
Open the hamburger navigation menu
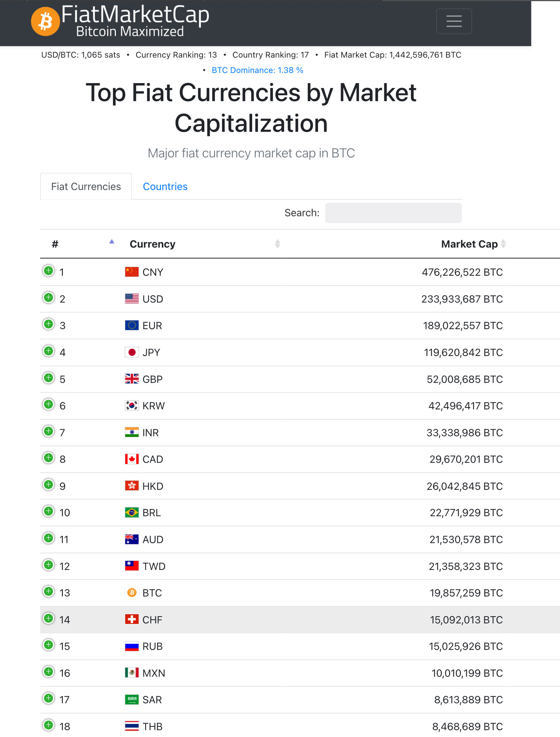tap(454, 21)
